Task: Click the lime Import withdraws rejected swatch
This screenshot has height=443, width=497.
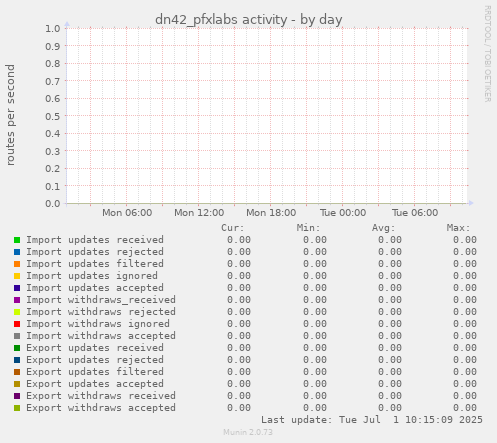Action: [17, 312]
